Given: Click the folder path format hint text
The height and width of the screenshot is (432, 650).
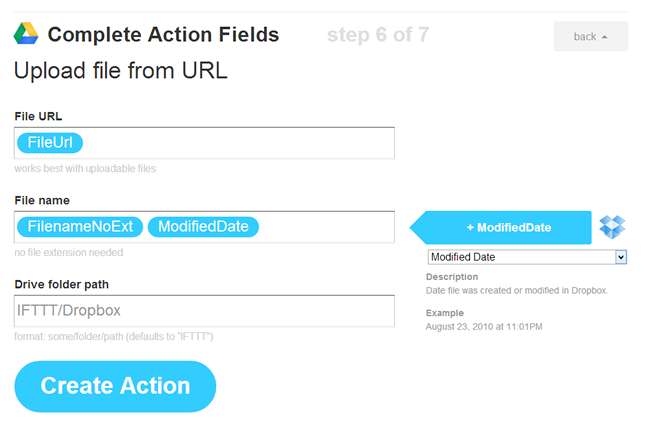Looking at the screenshot, I should tap(113, 336).
